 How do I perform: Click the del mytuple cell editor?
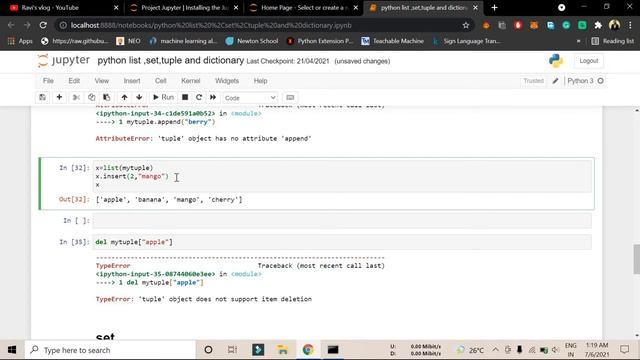[342, 242]
